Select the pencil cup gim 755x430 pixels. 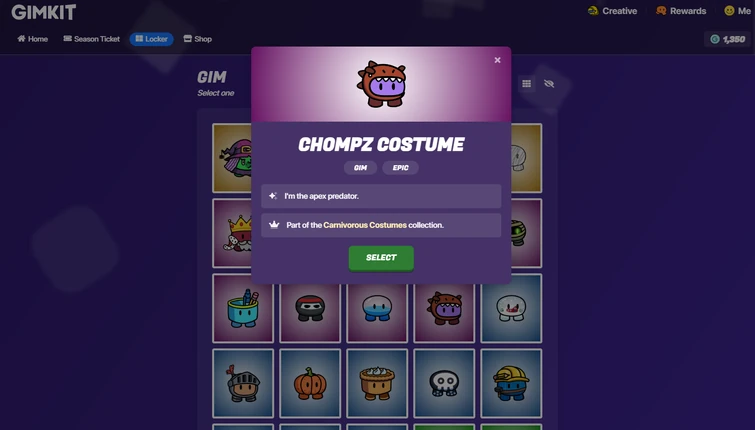point(243,308)
